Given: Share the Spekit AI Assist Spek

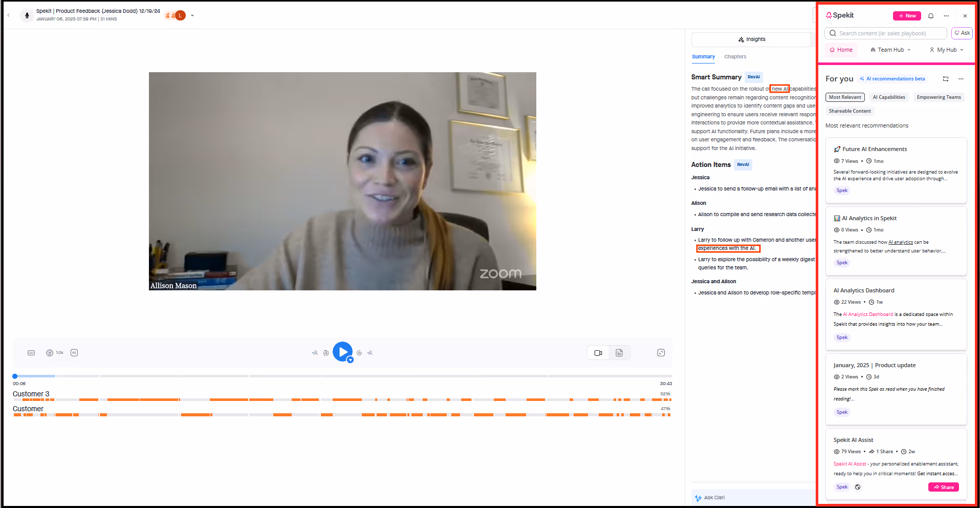Looking at the screenshot, I should pyautogui.click(x=944, y=488).
